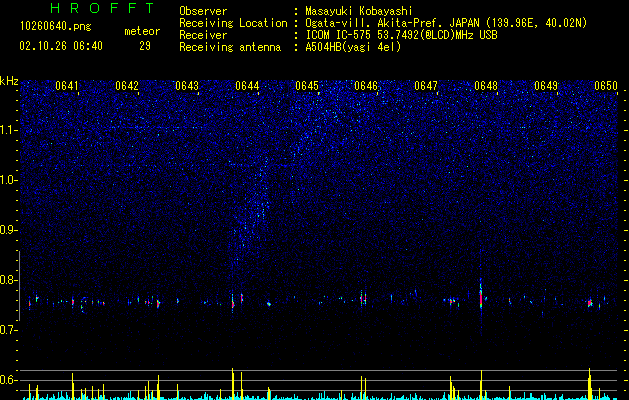629x400 pixels.
Task: Click the Observer label
Action: click(203, 11)
